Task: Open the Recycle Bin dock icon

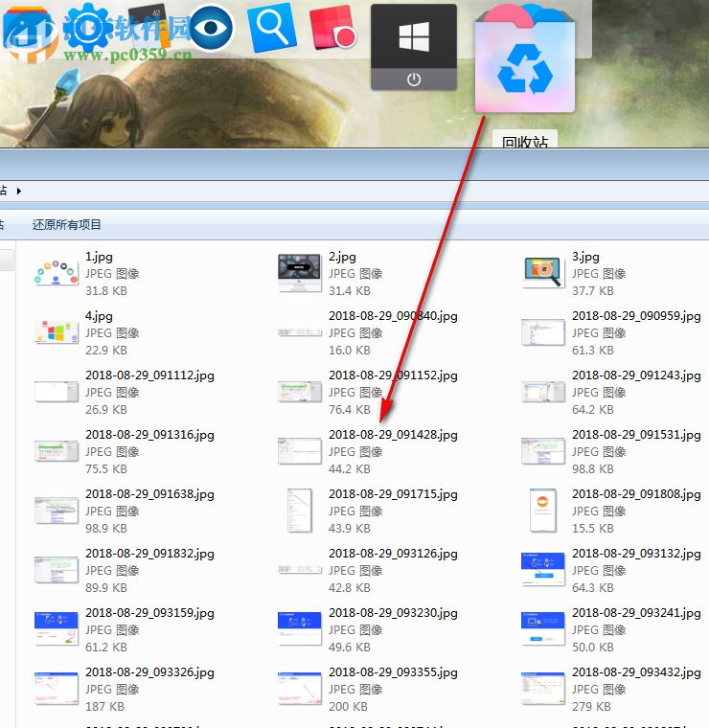Action: (x=525, y=59)
